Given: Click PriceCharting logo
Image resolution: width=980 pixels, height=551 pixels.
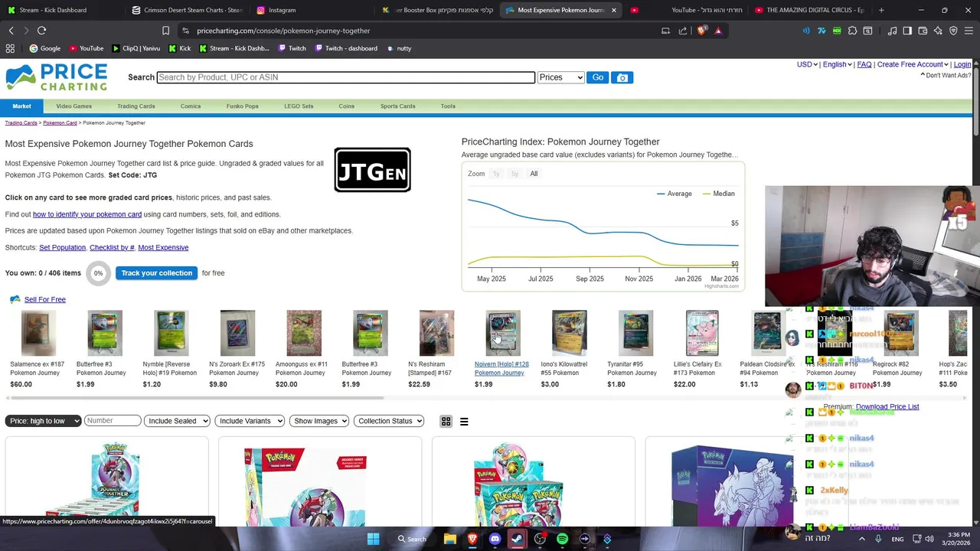Looking at the screenshot, I should 57,77.
